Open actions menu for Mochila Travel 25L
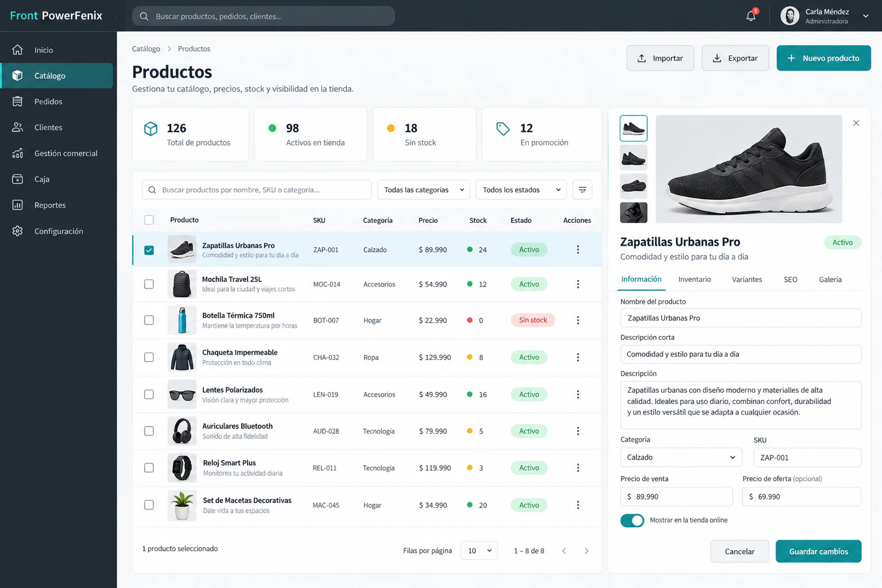The height and width of the screenshot is (588, 882). (578, 284)
